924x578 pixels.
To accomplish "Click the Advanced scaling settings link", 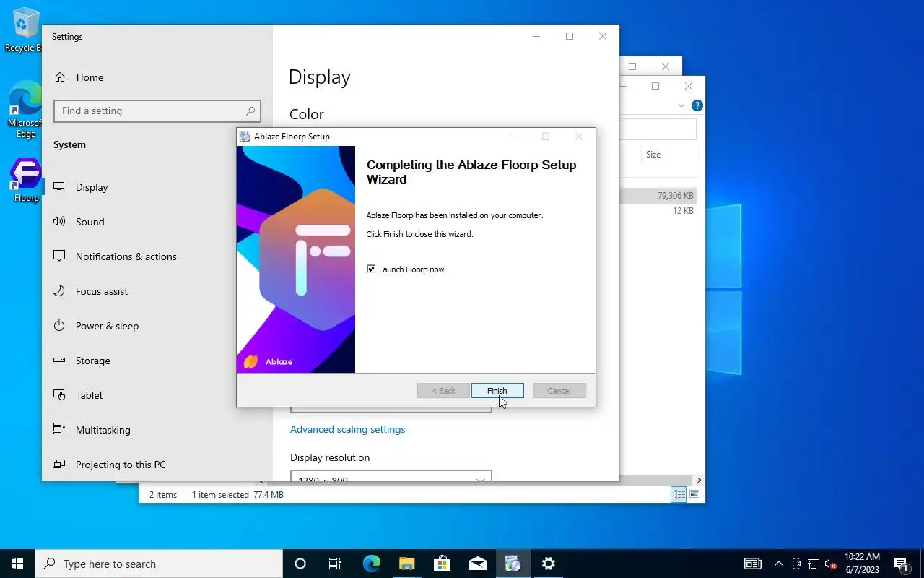I will 347,429.
